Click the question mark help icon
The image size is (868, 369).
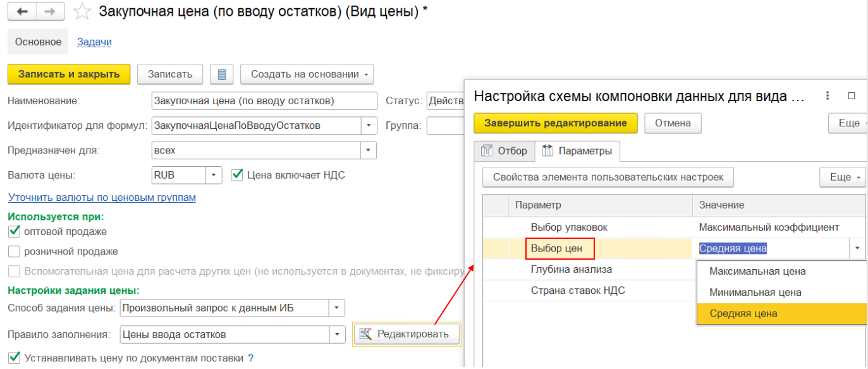250,358
